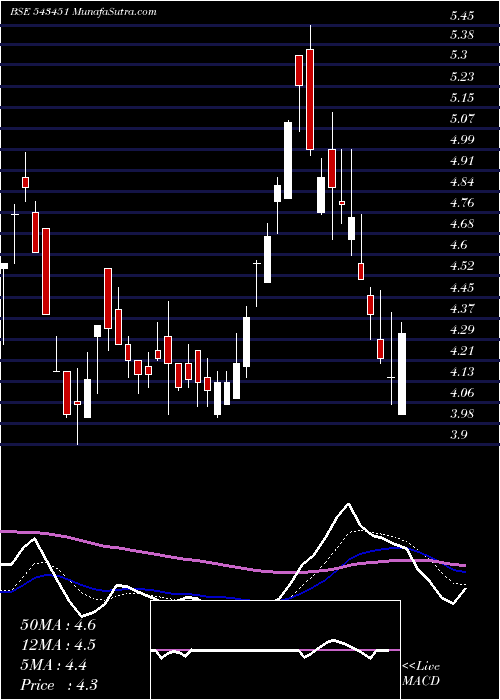Viewport: 500px width, 700px height.
Task: Select the 4.45 price axis label
Action: point(462,288)
